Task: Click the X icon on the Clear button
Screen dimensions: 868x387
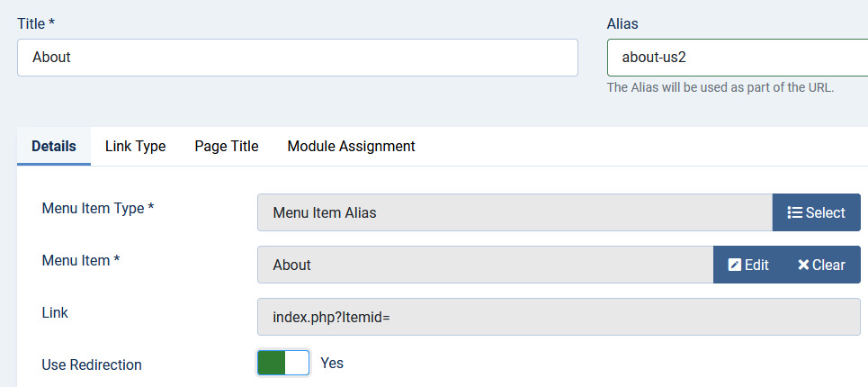Action: click(803, 265)
